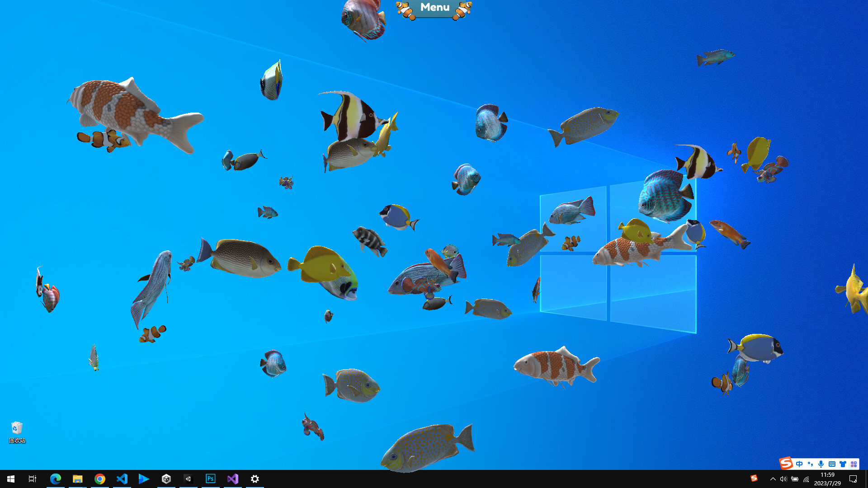Open Unity Hub from the taskbar
Viewport: 868px width, 488px height.
166,479
